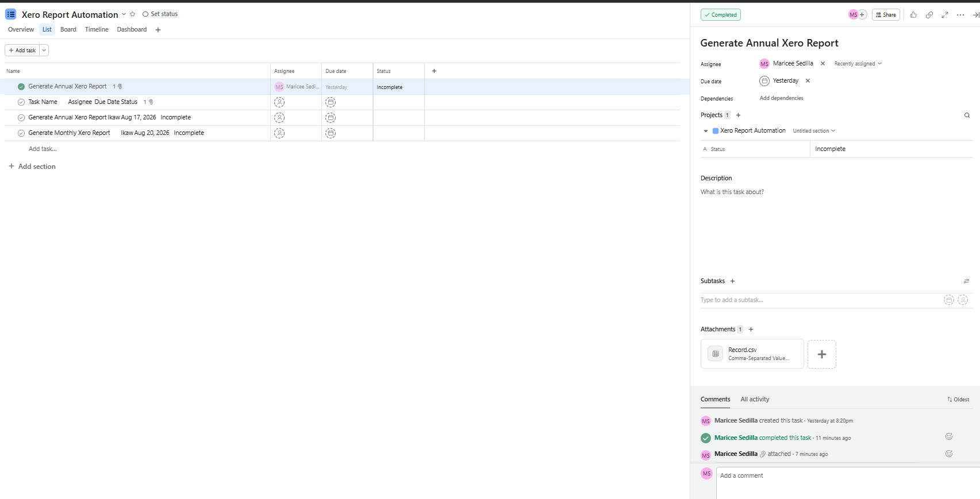This screenshot has width=980, height=499.
Task: Like the task with thumbs-up icon
Action: [x=913, y=15]
